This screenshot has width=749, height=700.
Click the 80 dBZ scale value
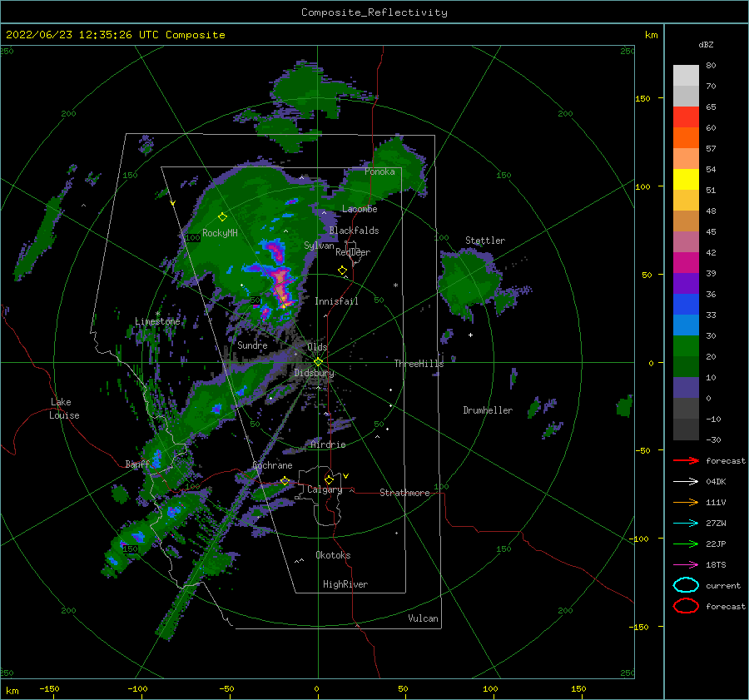click(x=712, y=66)
